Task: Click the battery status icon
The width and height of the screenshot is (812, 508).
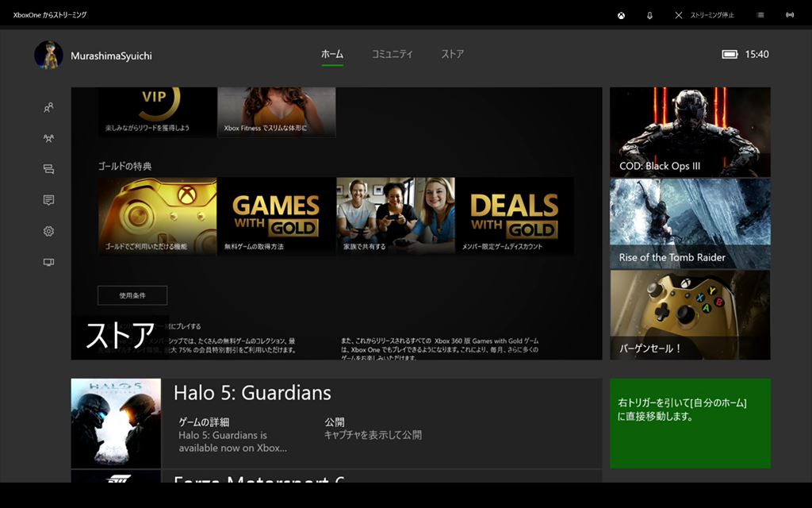Action: (x=730, y=55)
